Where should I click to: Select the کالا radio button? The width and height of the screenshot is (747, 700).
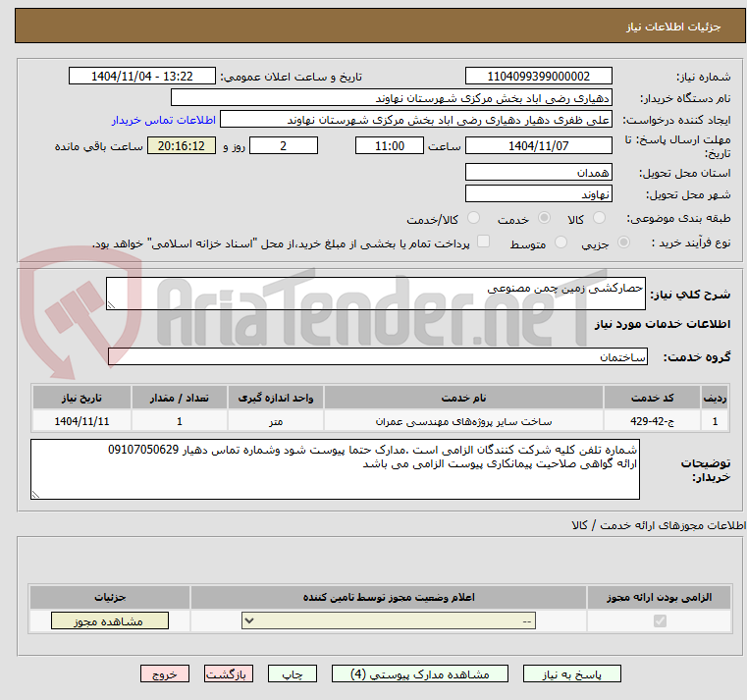coord(599,218)
